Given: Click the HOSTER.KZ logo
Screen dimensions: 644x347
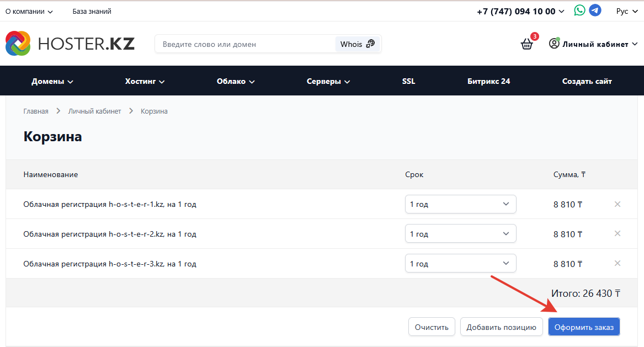Looking at the screenshot, I should point(70,44).
